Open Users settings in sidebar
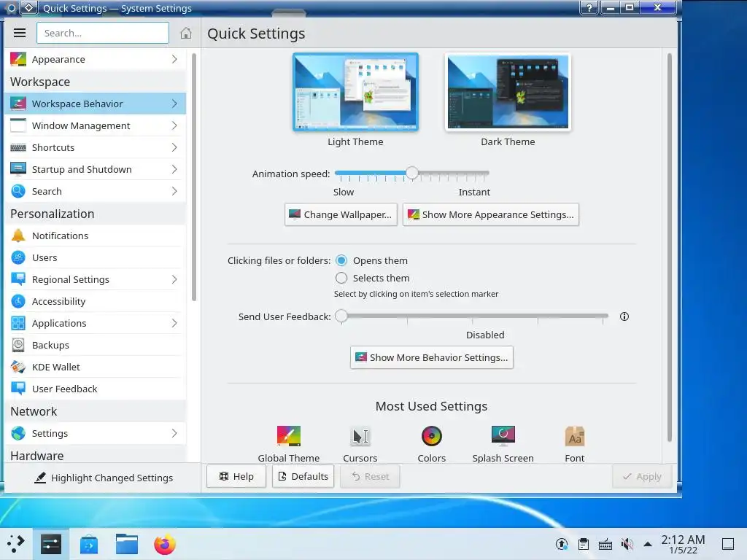 tap(96, 257)
